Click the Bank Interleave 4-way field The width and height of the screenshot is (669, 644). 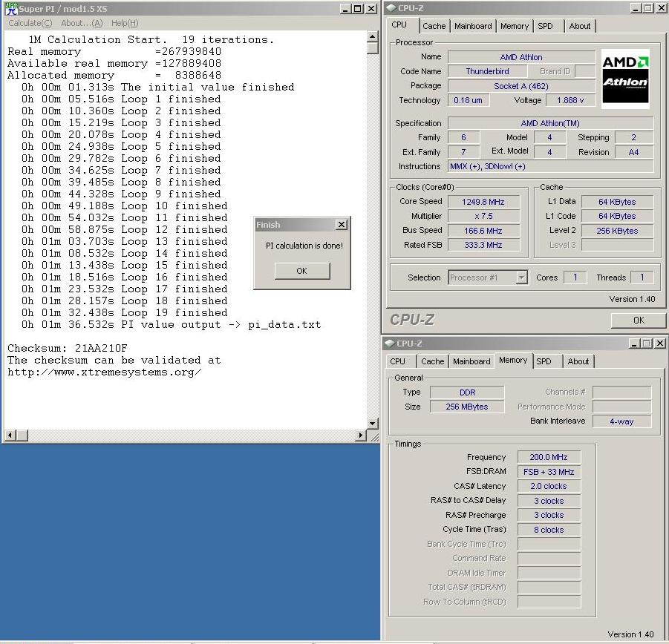tap(621, 421)
